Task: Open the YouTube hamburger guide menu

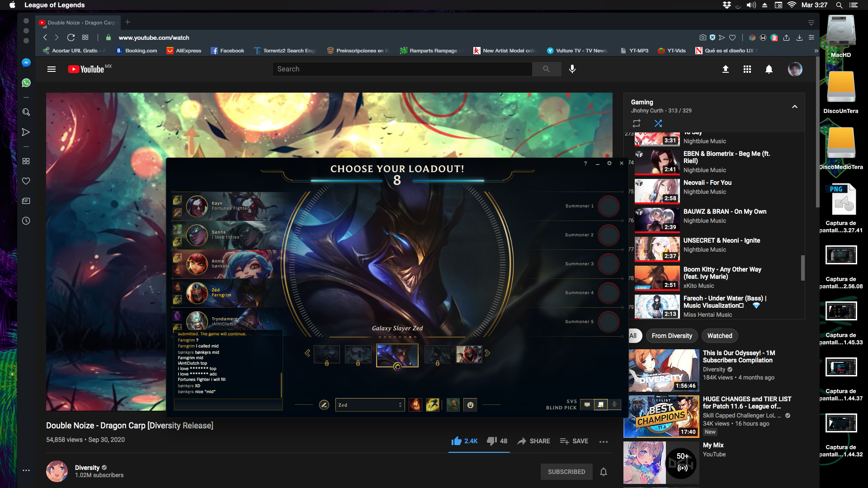Action: pyautogui.click(x=52, y=69)
